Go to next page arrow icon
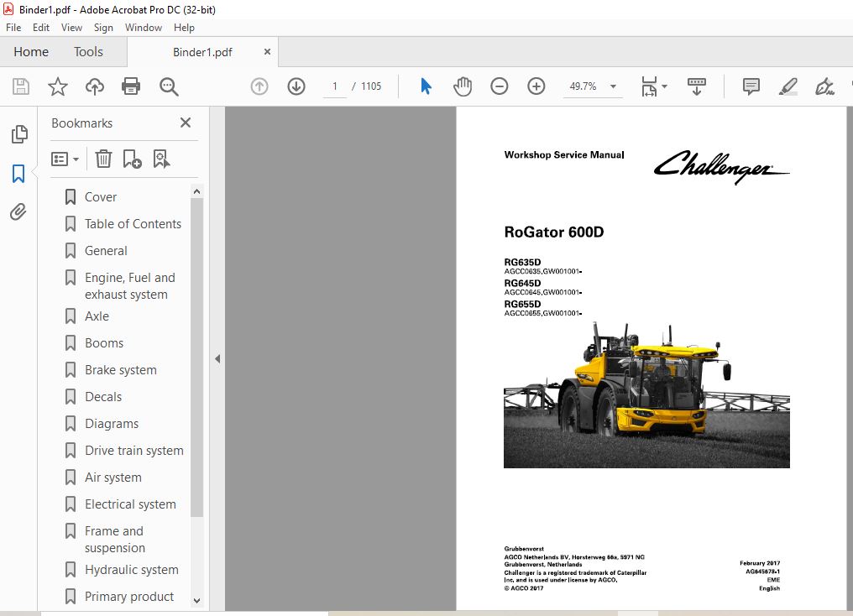The width and height of the screenshot is (853, 616). [296, 86]
